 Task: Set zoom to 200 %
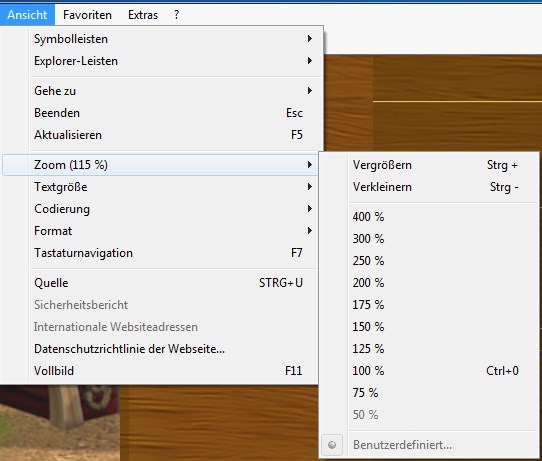[429, 283]
